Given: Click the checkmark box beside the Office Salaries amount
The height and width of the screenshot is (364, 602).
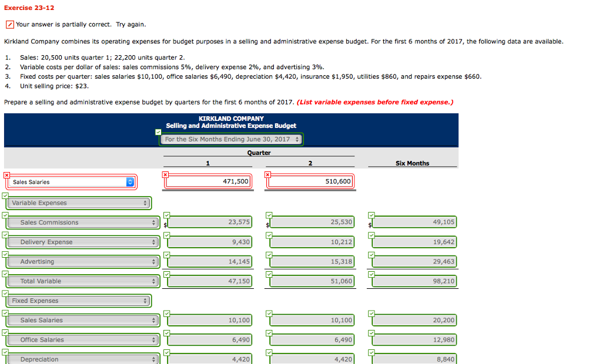Looking at the screenshot, I should point(167,332).
